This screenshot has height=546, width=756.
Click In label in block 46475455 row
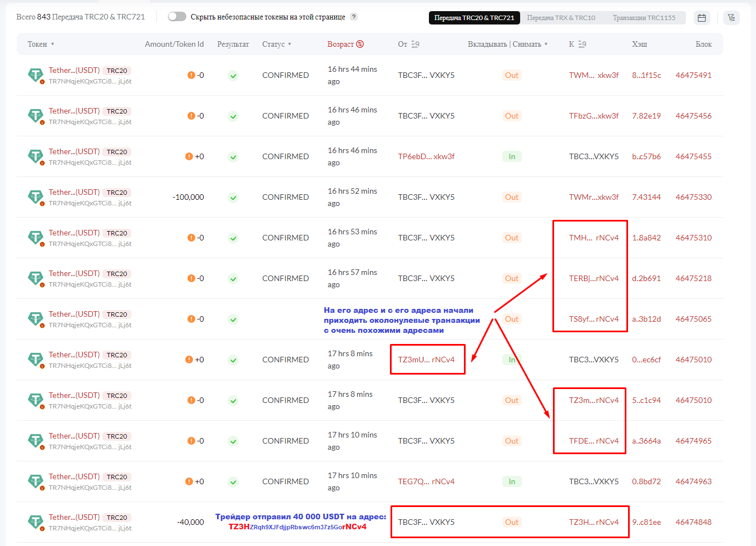(512, 156)
